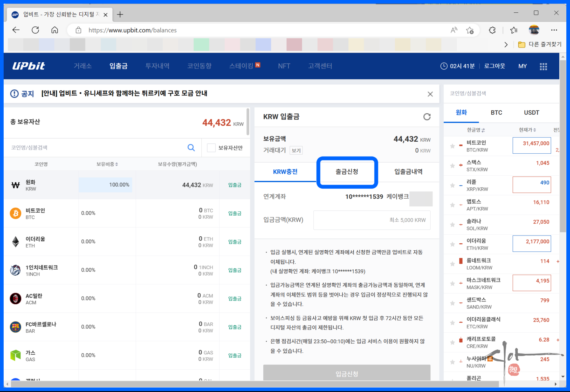Close the 공지 notice banner
The height and width of the screenshot is (392, 570).
click(430, 94)
